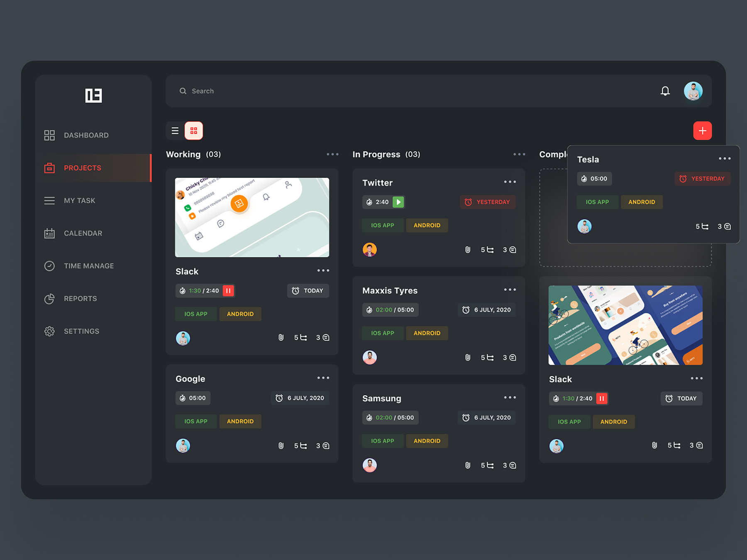The height and width of the screenshot is (560, 747).
Task: Select Projects in the sidebar
Action: pyautogui.click(x=93, y=168)
